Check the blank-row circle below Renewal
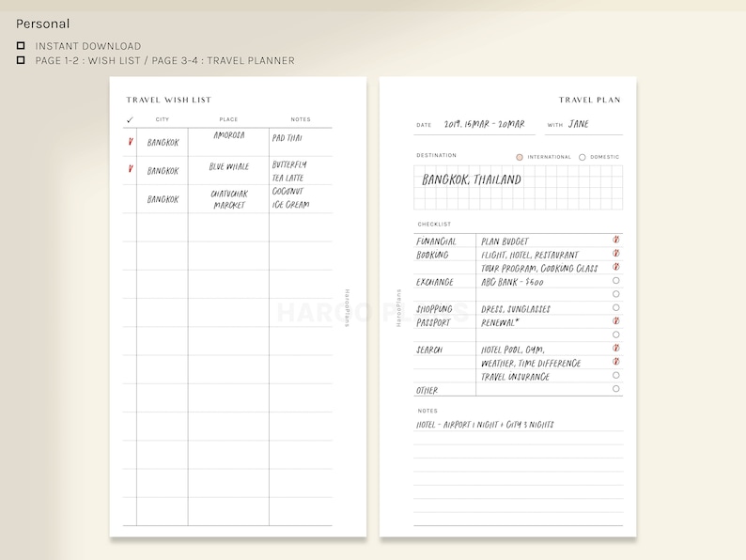Viewport: 746px width, 560px height. [x=616, y=334]
